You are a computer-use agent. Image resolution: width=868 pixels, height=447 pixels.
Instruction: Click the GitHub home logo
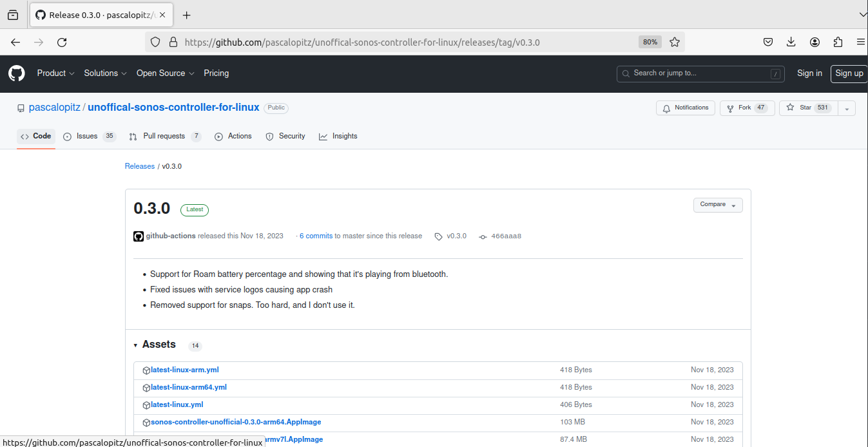tap(16, 73)
